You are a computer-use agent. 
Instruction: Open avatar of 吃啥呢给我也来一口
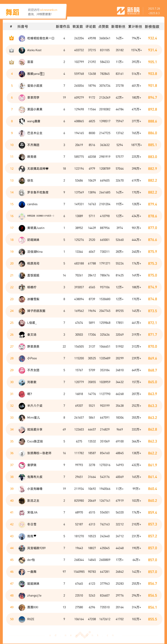coord(22,38)
